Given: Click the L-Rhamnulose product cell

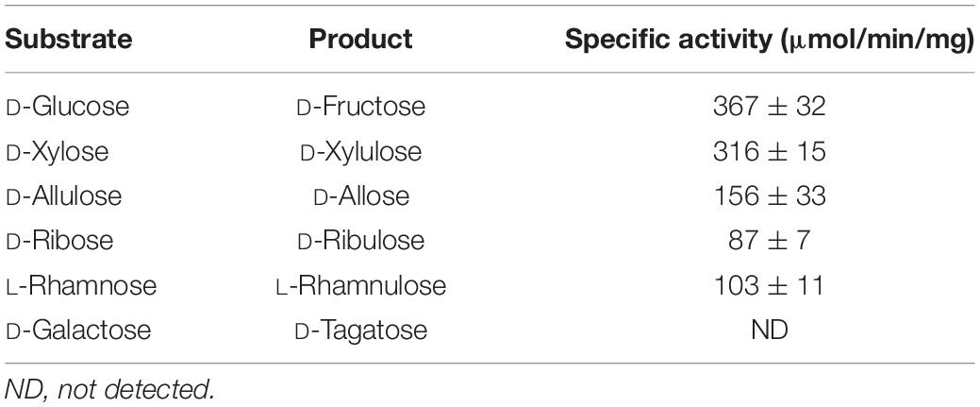Looking at the screenshot, I should 361,285.
